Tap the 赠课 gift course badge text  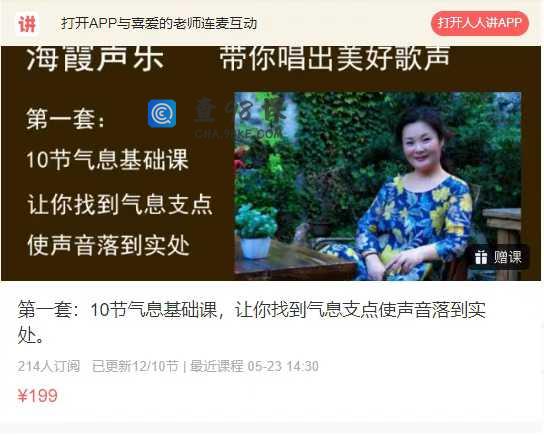(508, 257)
